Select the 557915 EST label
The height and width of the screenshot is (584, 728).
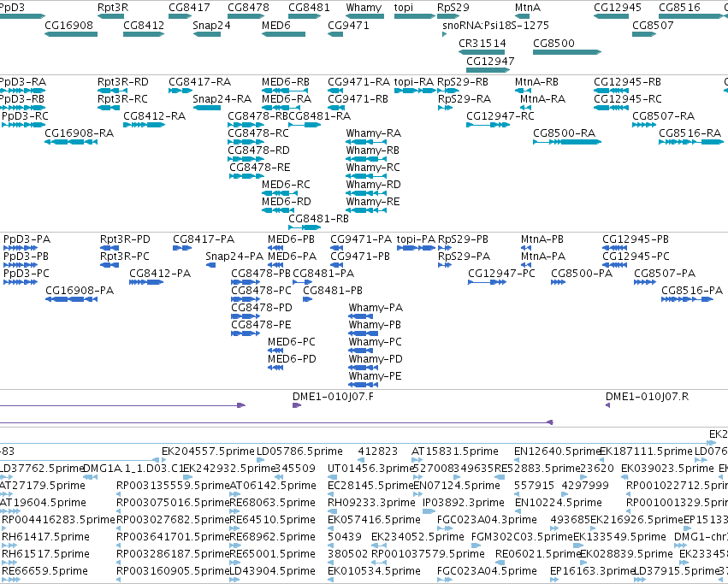[x=534, y=486]
